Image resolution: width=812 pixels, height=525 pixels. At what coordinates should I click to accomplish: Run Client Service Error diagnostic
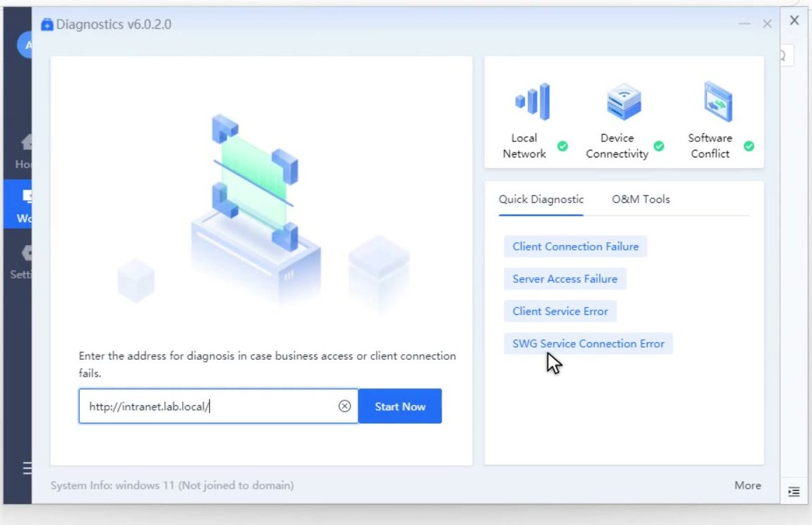coord(560,311)
